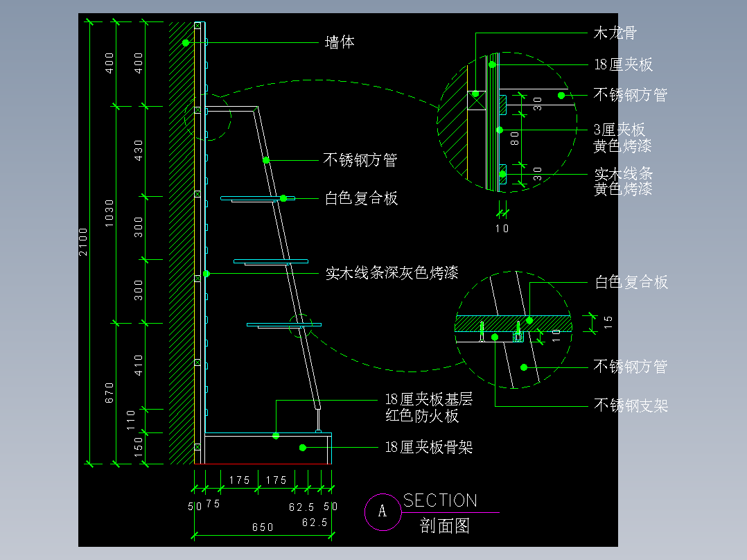Select the 18厘夹板骨架 label
747x560 pixels.
429,448
